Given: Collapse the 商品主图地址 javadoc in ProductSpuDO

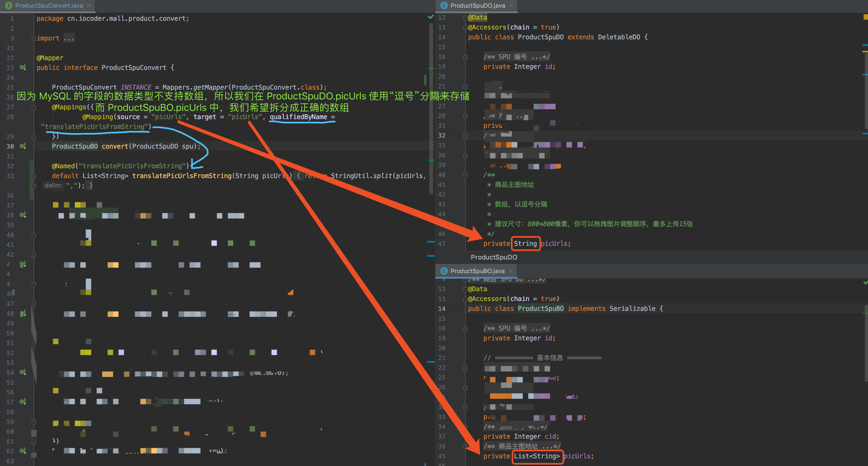Looking at the screenshot, I should pos(465,175).
